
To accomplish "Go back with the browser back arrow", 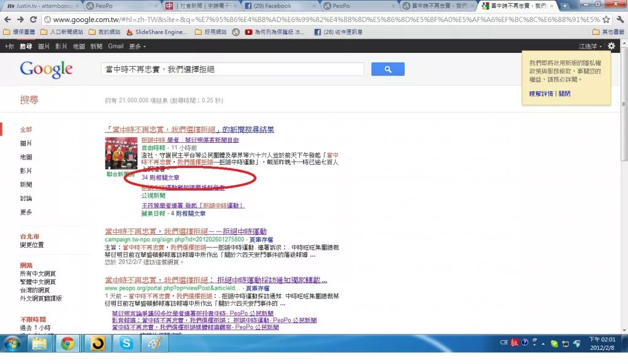I will (7, 19).
